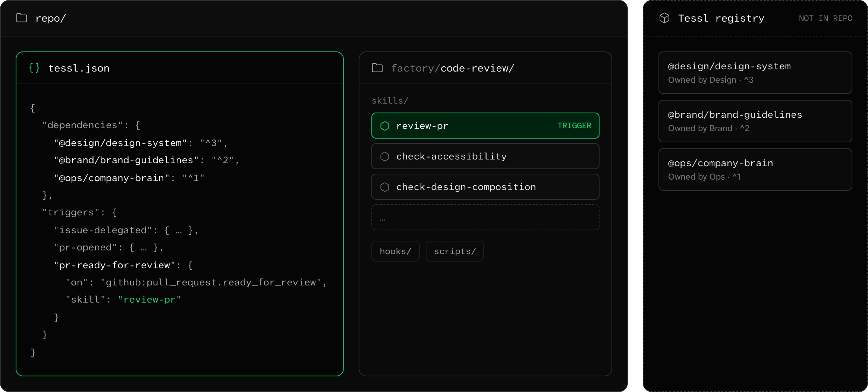This screenshot has width=868, height=392.
Task: Click the skills/ folder label
Action: click(x=390, y=101)
